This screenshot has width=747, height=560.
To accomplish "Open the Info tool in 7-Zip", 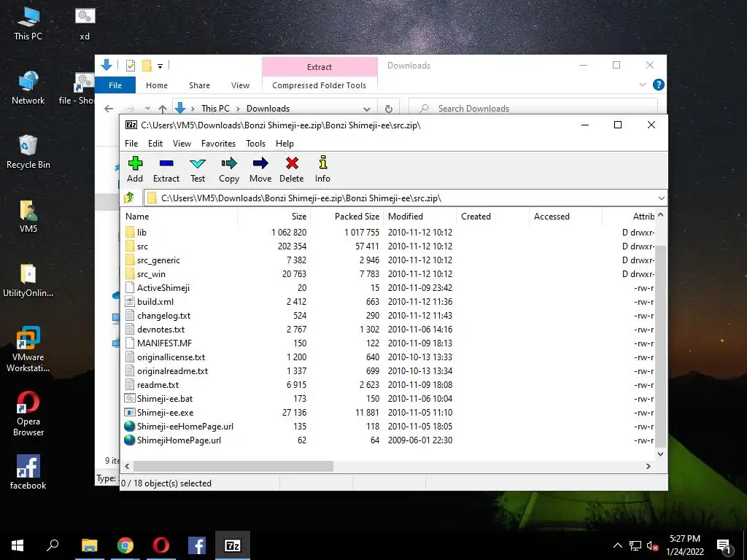I will click(323, 163).
